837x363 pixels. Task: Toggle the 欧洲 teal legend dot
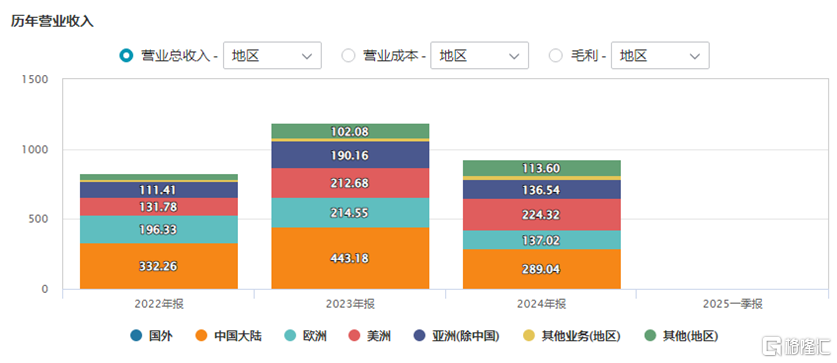click(x=290, y=336)
